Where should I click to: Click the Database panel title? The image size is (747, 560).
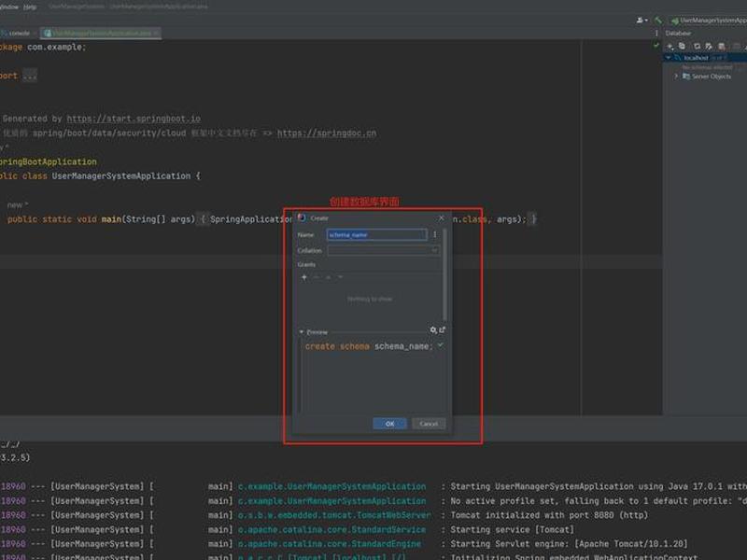[678, 34]
